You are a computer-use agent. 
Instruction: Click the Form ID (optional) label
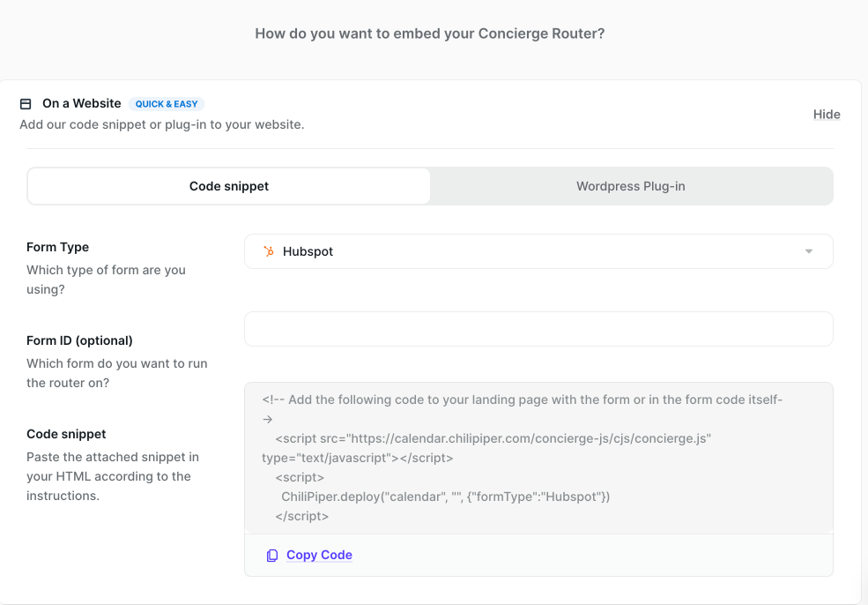click(79, 340)
